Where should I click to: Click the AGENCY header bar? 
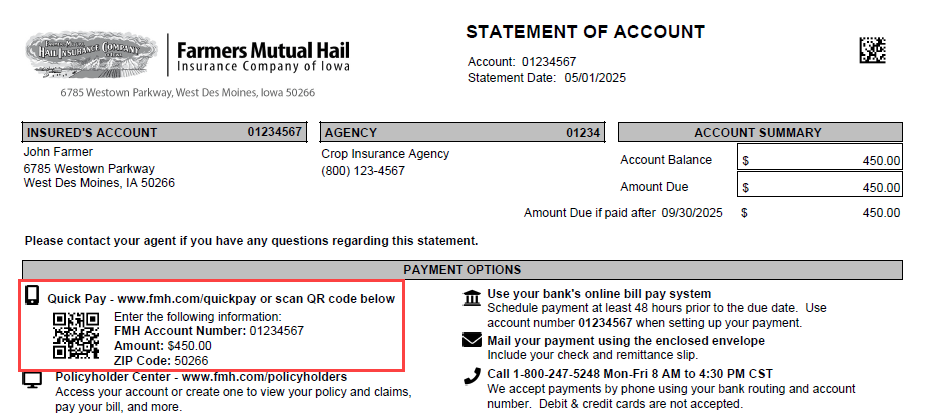pyautogui.click(x=463, y=133)
